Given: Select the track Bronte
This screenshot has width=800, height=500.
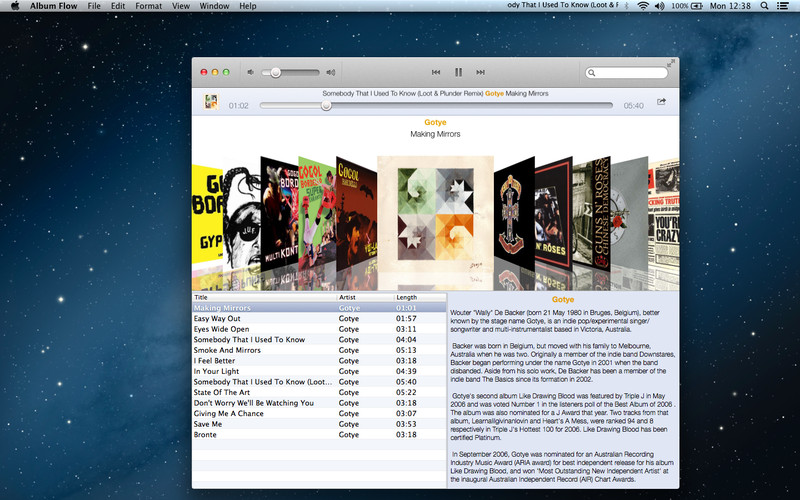Looking at the screenshot, I should (x=319, y=435).
